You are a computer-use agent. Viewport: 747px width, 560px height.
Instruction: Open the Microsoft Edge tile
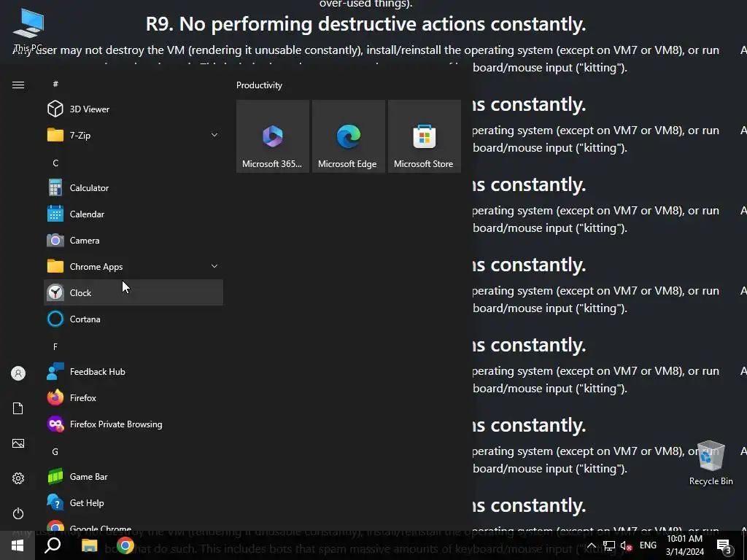[x=348, y=136]
